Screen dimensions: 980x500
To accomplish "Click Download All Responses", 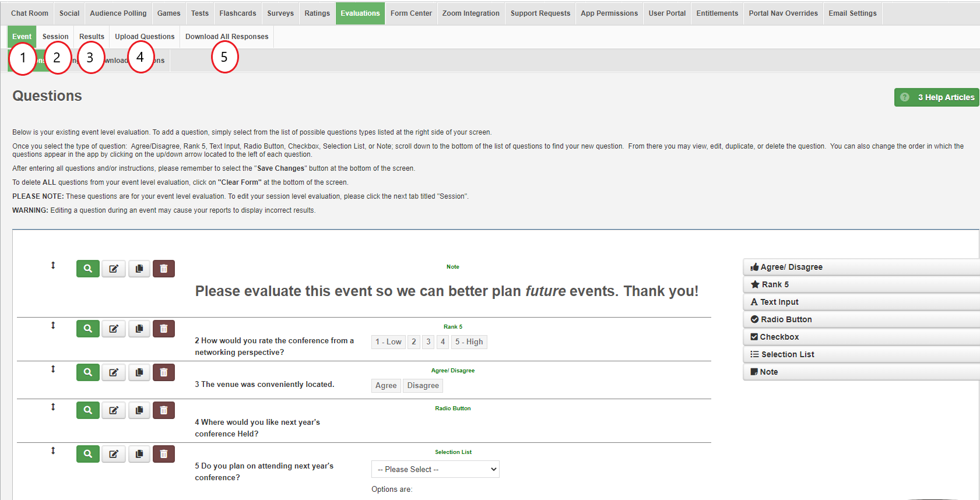I will [x=227, y=37].
